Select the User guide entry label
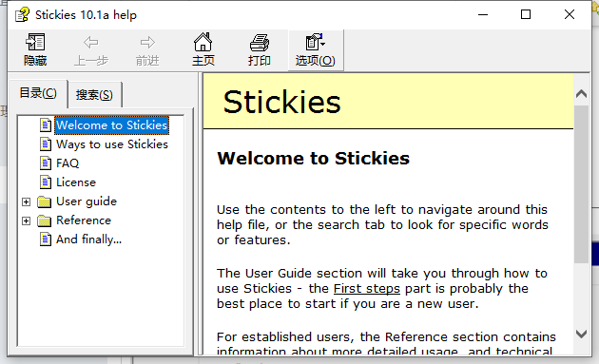599x364 pixels. (x=87, y=201)
